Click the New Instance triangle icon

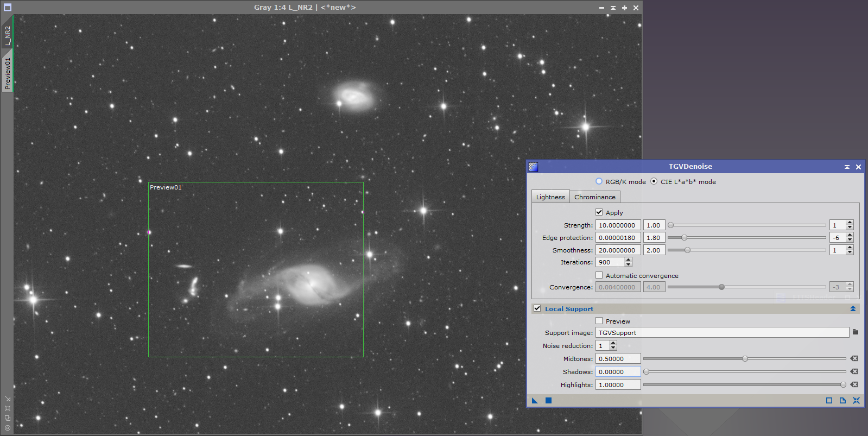535,401
